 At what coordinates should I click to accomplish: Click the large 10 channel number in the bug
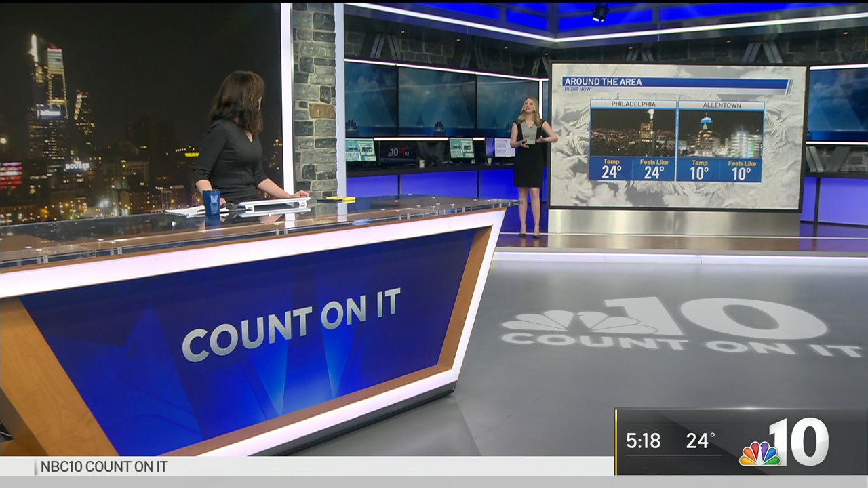(799, 441)
